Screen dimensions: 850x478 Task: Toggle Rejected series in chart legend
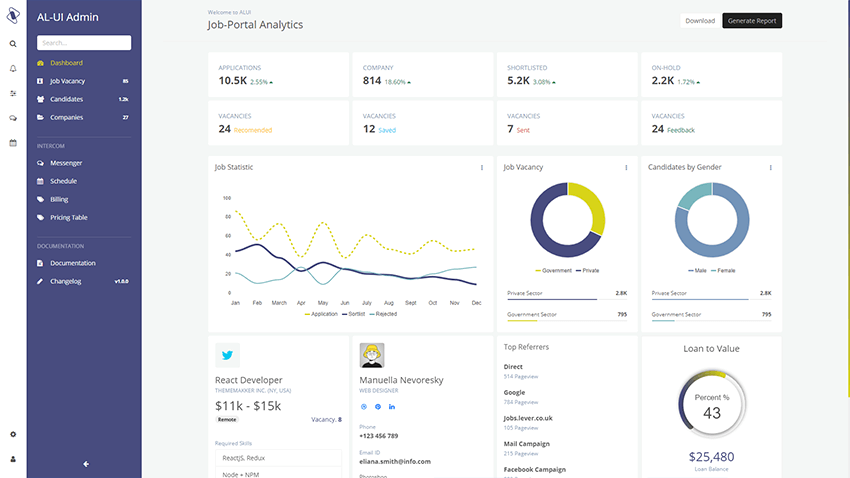pos(384,314)
